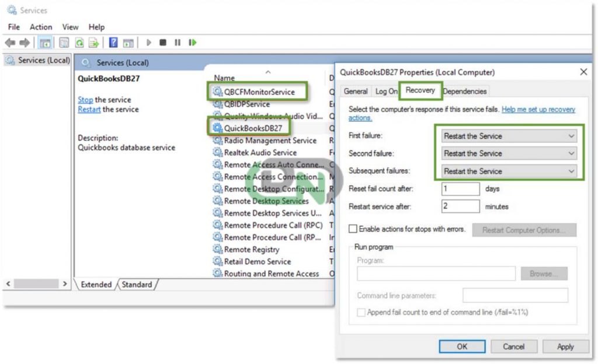Click the Browse button
The image size is (598, 364).
[544, 274]
